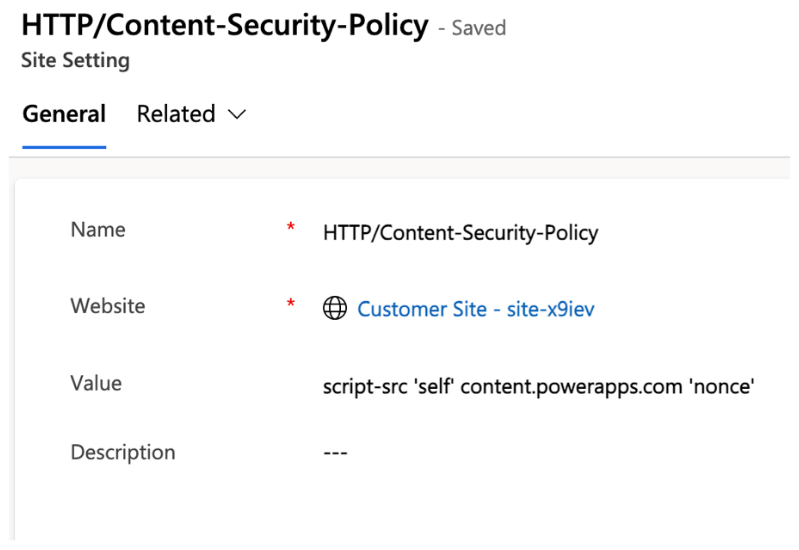Click the 'nonce' text in the Value field
Screen dimensions: 799x550
click(x=722, y=386)
